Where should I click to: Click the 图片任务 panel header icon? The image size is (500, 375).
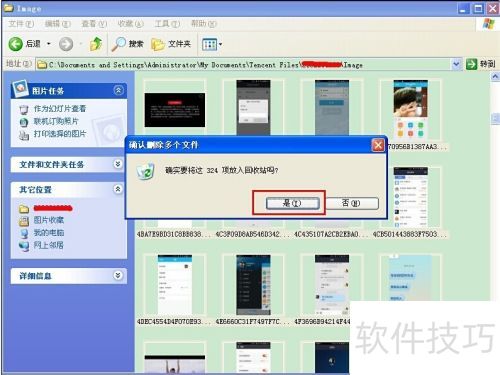click(x=20, y=88)
